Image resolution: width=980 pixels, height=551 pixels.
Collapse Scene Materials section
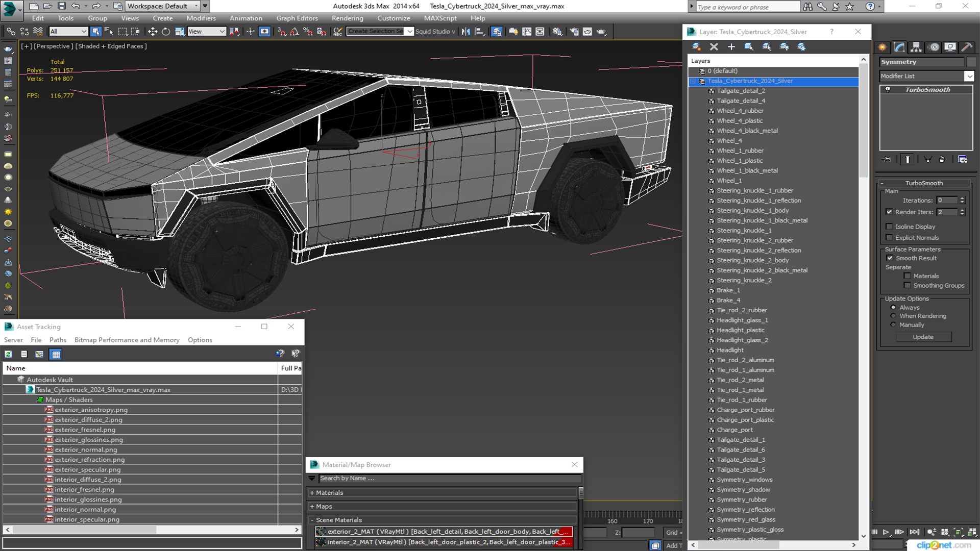tap(312, 520)
